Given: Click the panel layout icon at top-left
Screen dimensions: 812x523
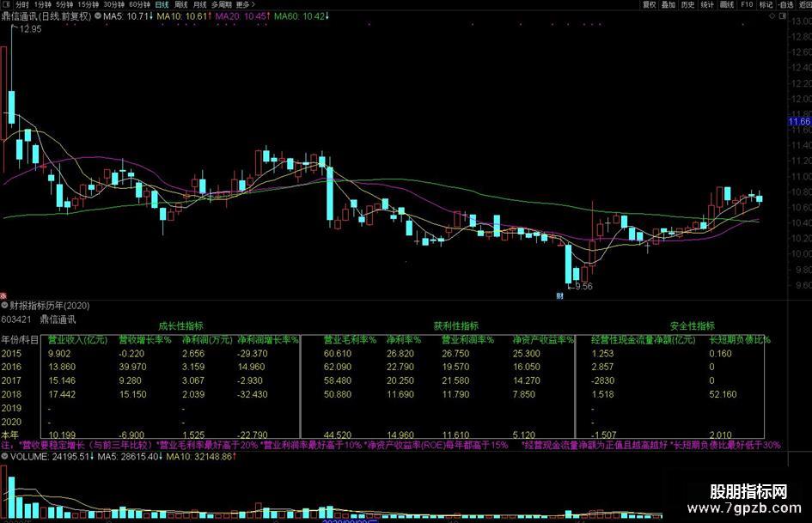Looking at the screenshot, I should [5, 4].
